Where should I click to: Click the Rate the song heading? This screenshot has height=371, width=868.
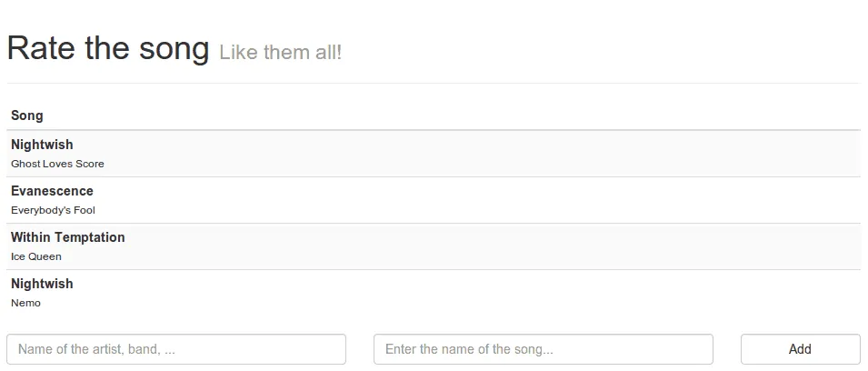(x=108, y=49)
